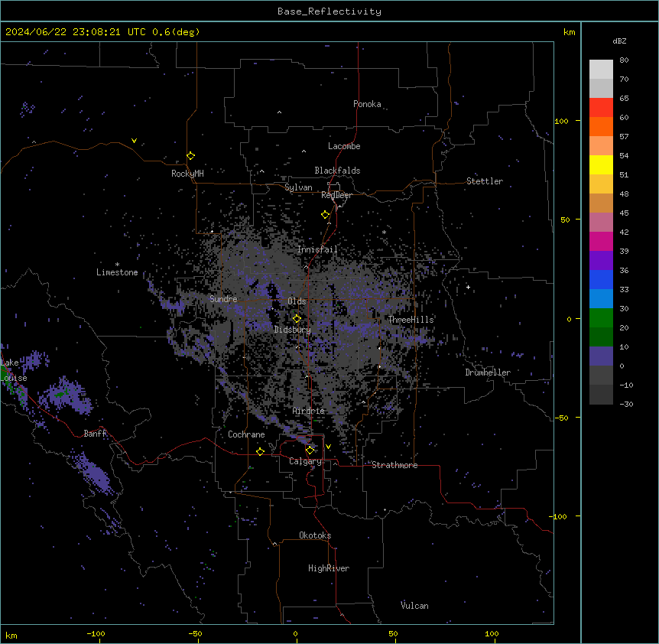Select the Drumheller label

pos(488,372)
